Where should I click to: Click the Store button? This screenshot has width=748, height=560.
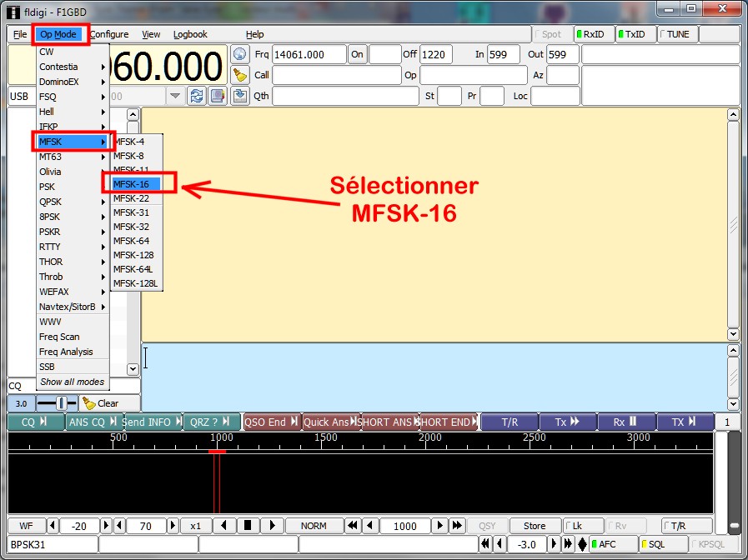point(535,525)
